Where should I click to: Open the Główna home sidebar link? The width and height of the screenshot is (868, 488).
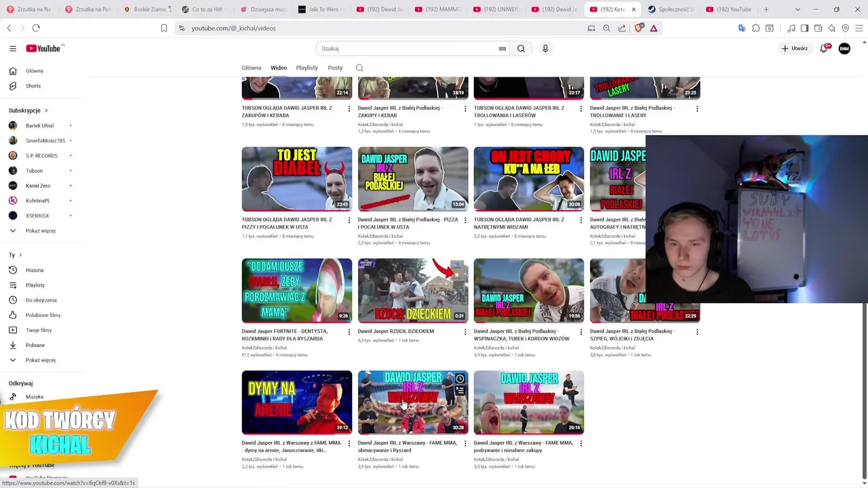(34, 71)
